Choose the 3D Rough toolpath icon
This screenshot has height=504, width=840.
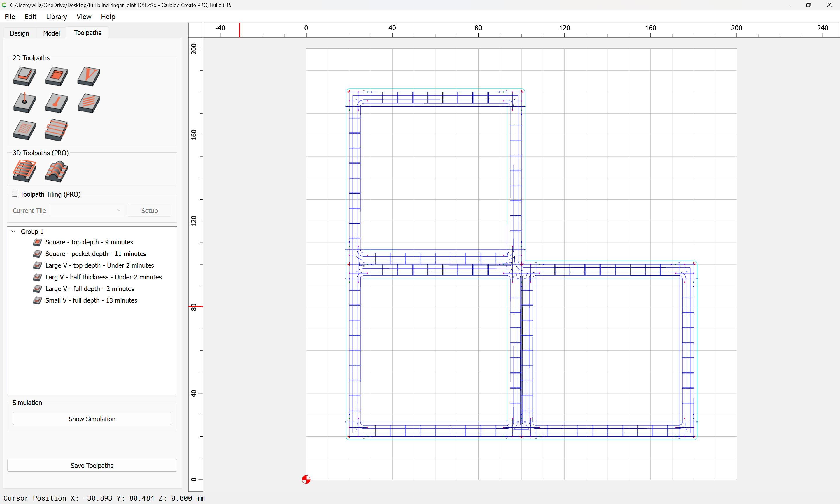tap(24, 171)
